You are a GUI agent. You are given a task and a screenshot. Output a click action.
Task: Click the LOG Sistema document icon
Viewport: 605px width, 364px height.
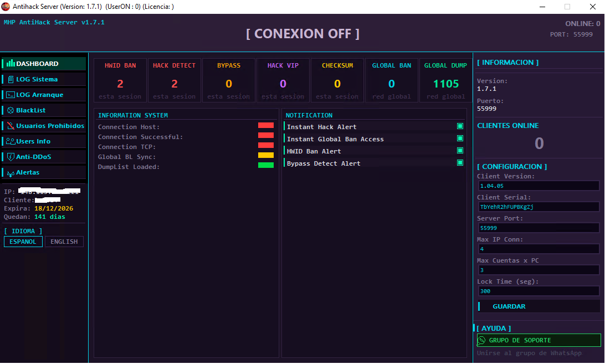(11, 79)
